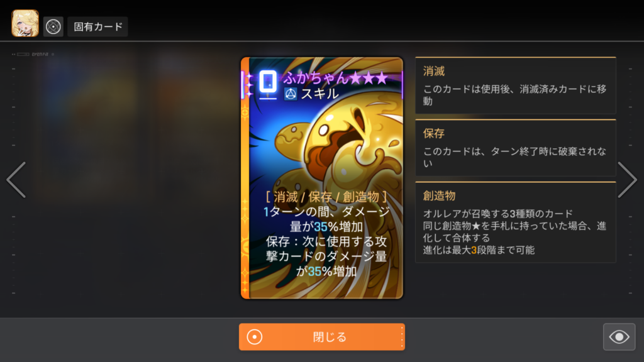The height and width of the screenshot is (362, 644).
Task: Click the 閉じる close button
Action: click(x=322, y=337)
